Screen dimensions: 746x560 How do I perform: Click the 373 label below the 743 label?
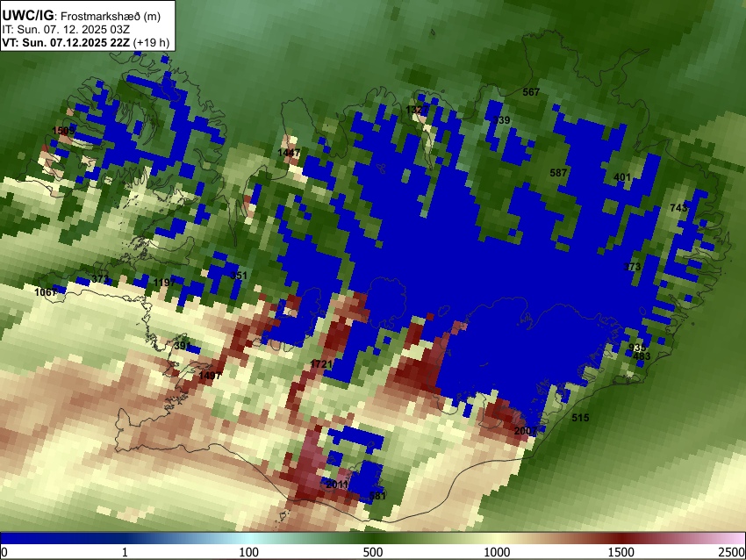coord(632,267)
